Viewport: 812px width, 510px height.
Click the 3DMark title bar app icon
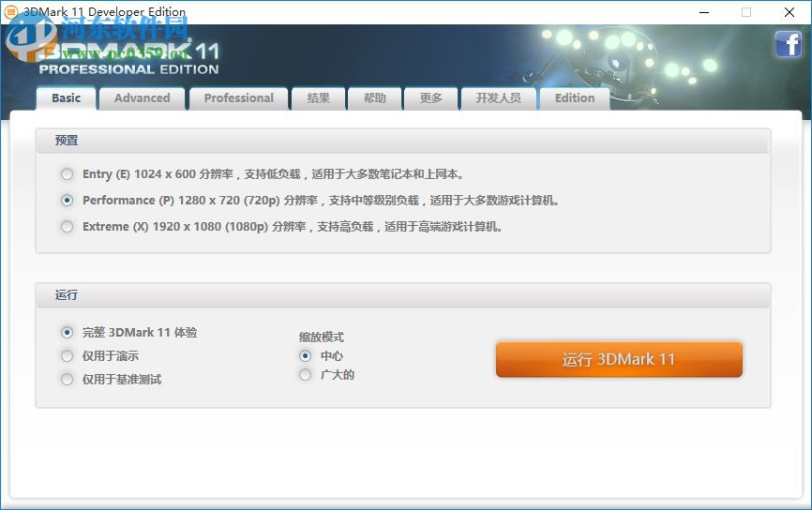click(x=10, y=11)
